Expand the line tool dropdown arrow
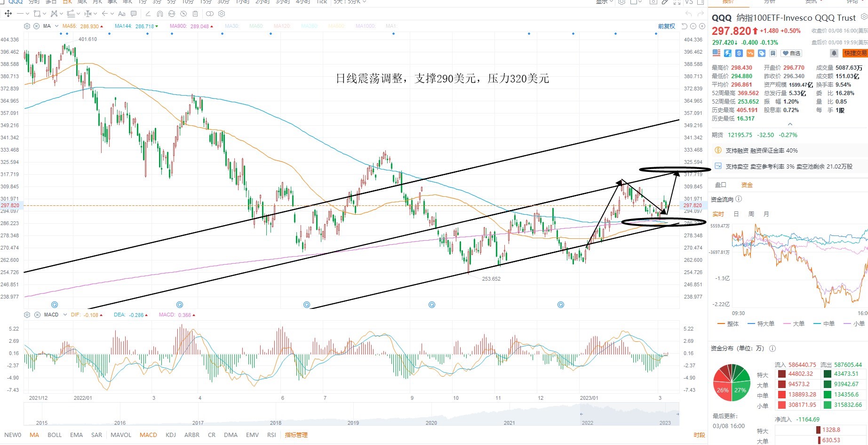The height and width of the screenshot is (445, 868). [x=27, y=14]
